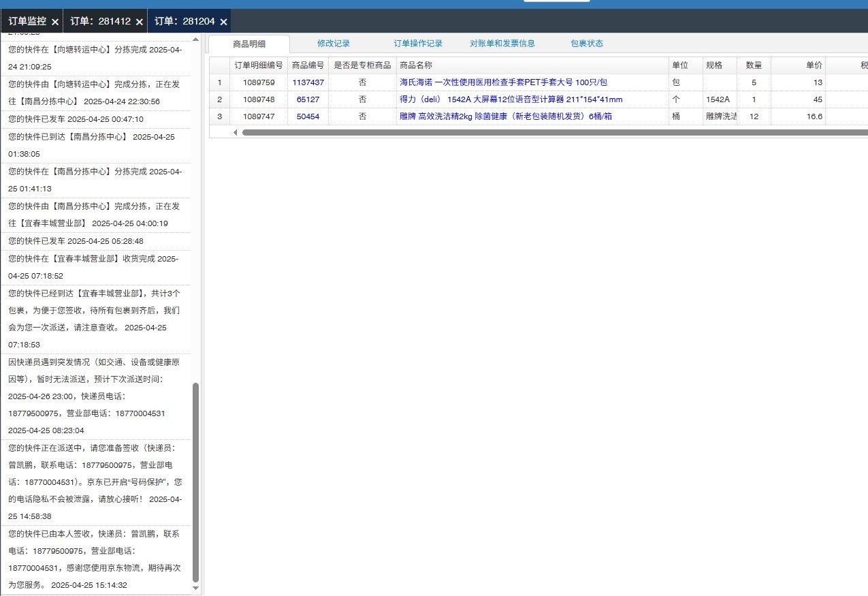The image size is (868, 596).
Task: Open the 雕牌 高效洗洁精2kg product link
Action: pyautogui.click(x=506, y=116)
